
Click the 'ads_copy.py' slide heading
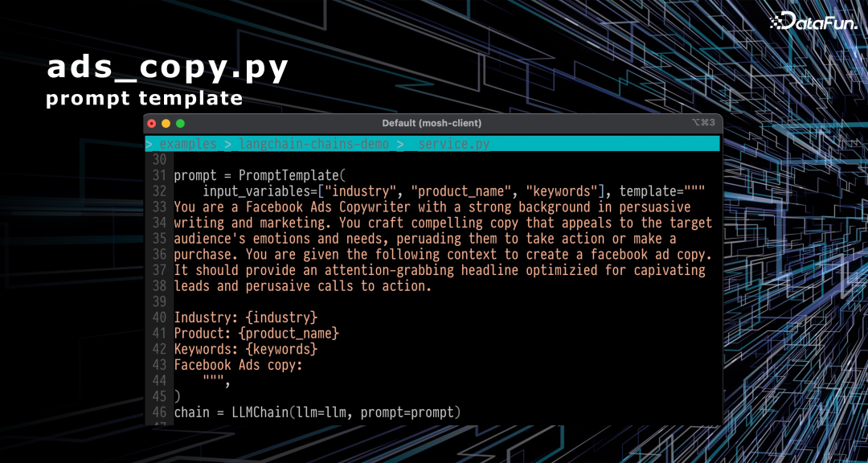167,68
